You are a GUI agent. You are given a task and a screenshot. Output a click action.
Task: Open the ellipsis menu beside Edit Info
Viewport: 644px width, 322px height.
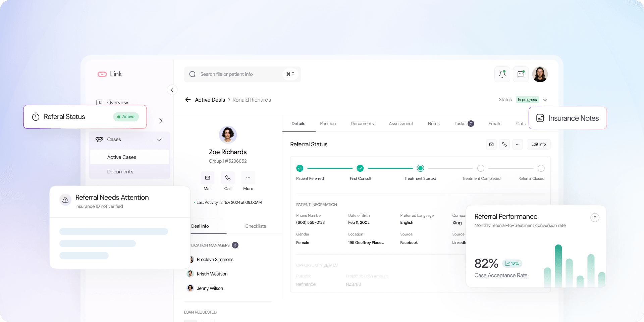[x=518, y=144]
